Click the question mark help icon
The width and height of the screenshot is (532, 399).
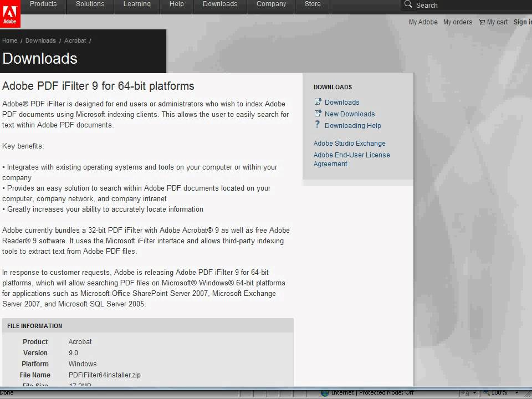click(x=318, y=125)
